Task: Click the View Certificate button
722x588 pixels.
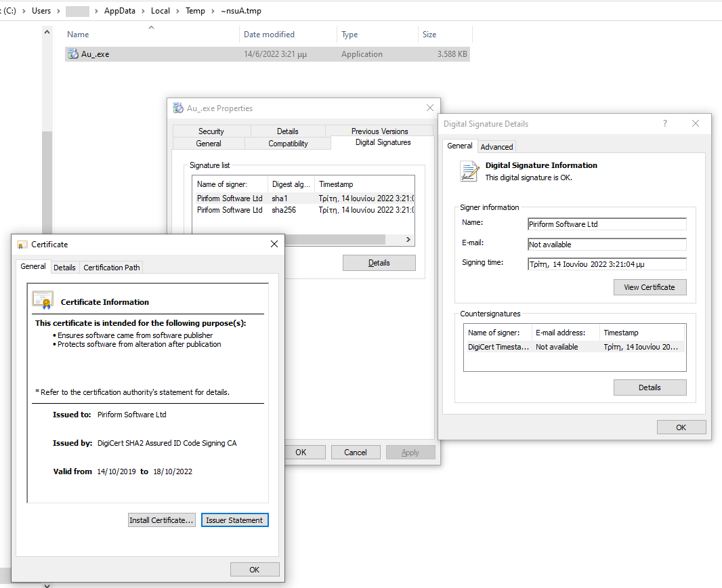Action: click(x=650, y=287)
